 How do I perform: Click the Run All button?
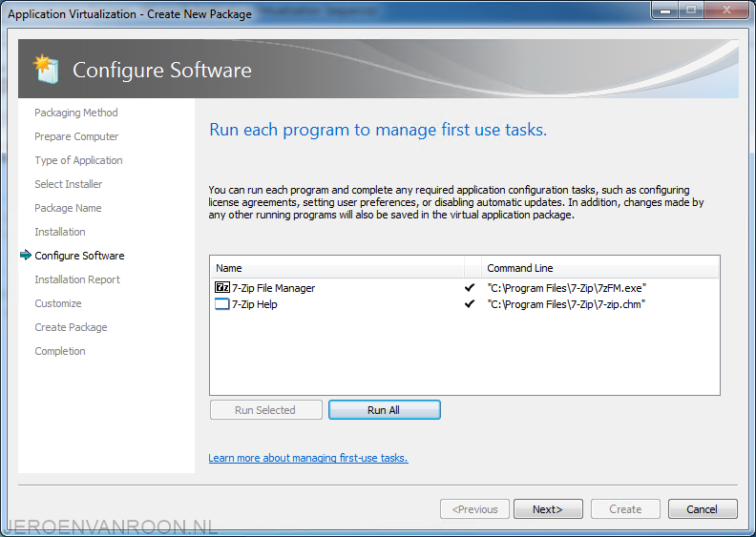385,410
